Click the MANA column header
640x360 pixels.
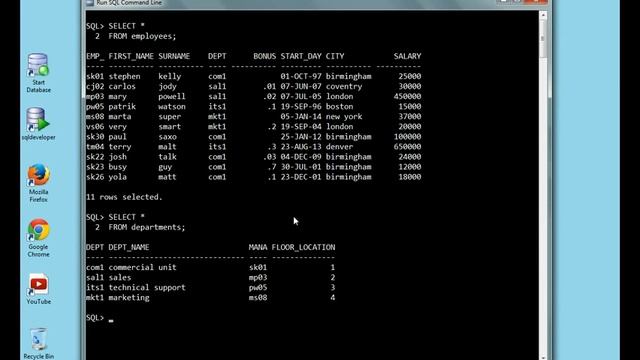pos(258,247)
